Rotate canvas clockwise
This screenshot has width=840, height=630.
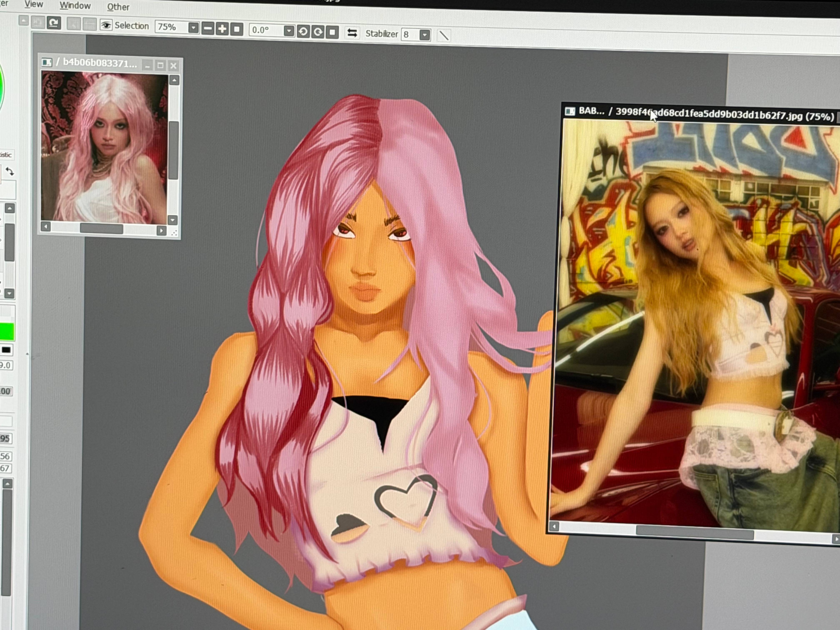(318, 32)
